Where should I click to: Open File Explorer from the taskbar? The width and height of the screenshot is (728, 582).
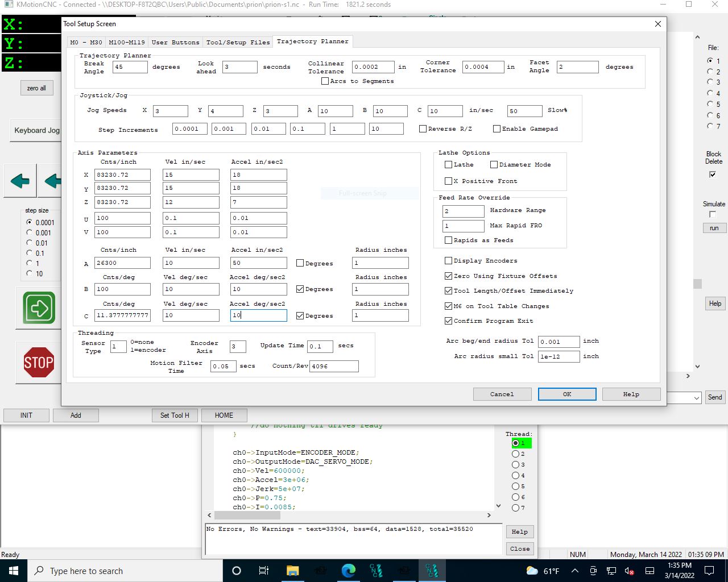pyautogui.click(x=292, y=571)
